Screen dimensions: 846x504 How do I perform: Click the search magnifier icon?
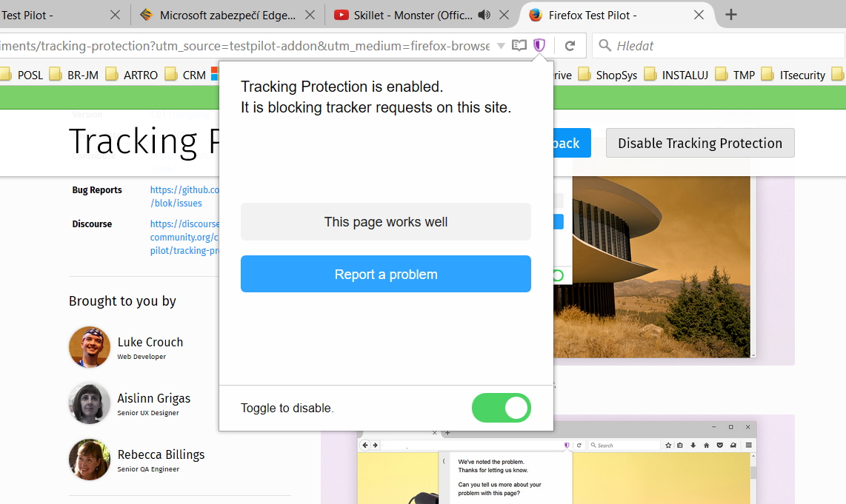(x=605, y=45)
